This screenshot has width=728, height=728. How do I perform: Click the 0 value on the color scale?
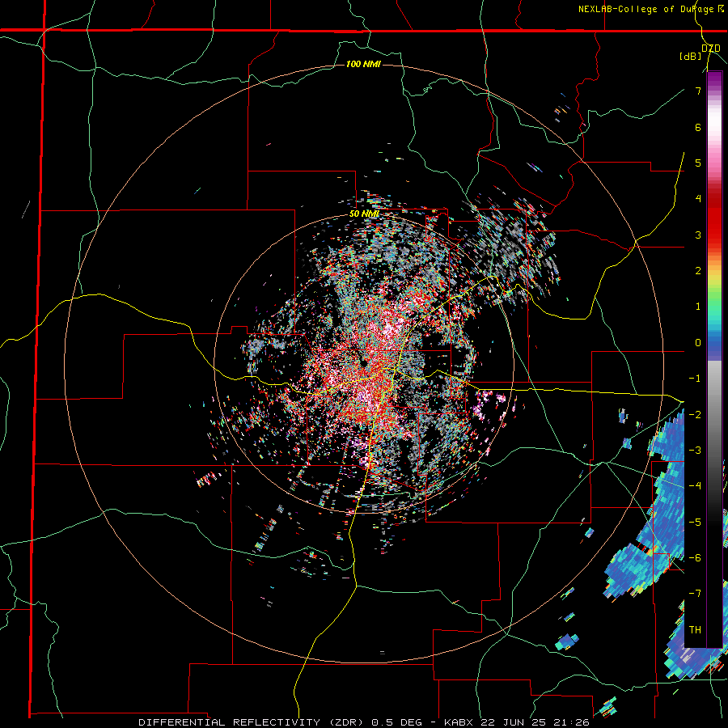point(698,343)
